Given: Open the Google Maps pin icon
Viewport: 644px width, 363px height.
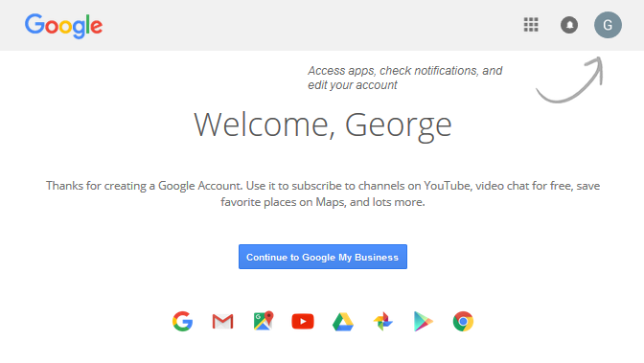Looking at the screenshot, I should pos(264,321).
